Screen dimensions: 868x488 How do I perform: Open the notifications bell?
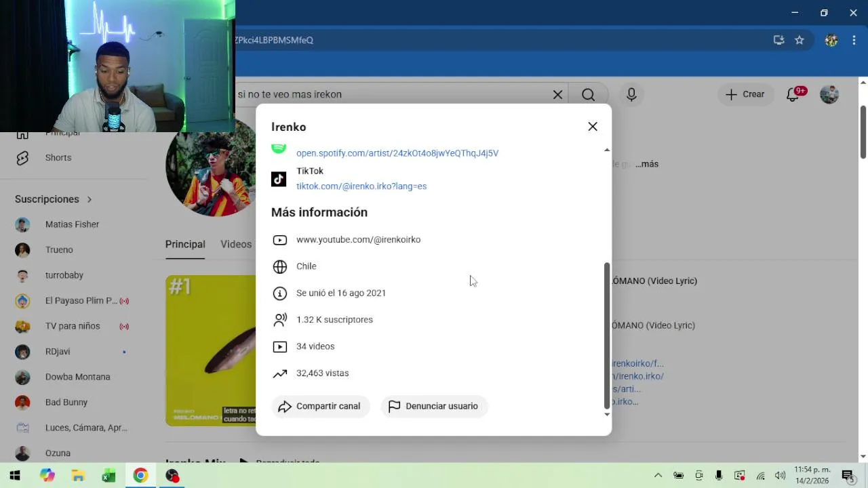pos(793,95)
